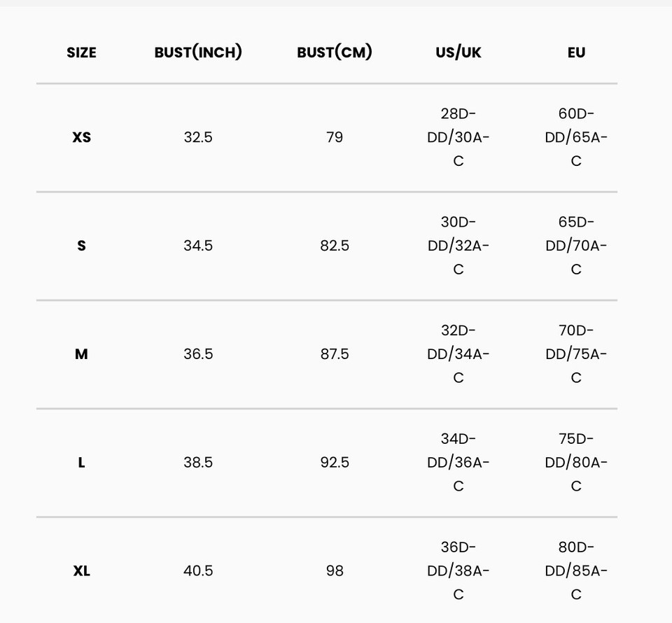Click the 92.5 cm bust value
Image resolution: width=672 pixels, height=623 pixels.
(x=335, y=462)
